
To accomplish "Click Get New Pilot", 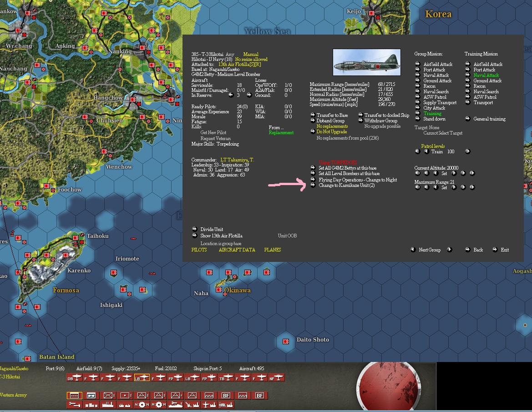I will pyautogui.click(x=213, y=133).
